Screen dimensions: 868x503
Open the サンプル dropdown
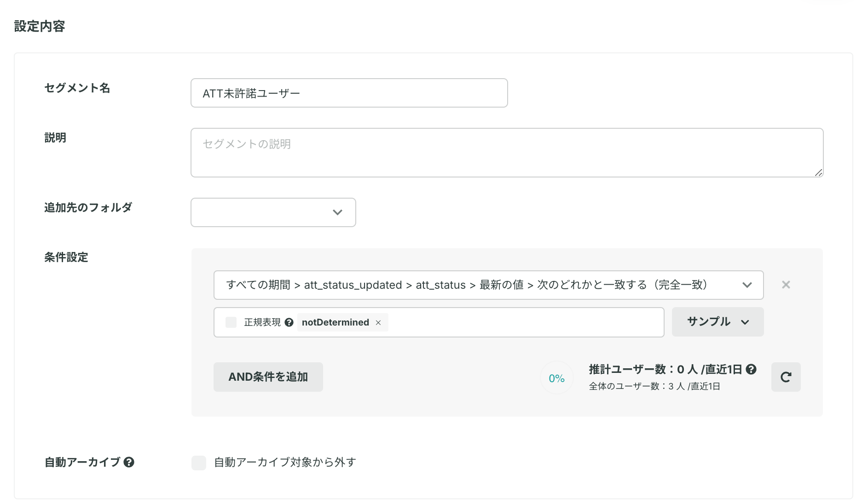tap(718, 322)
